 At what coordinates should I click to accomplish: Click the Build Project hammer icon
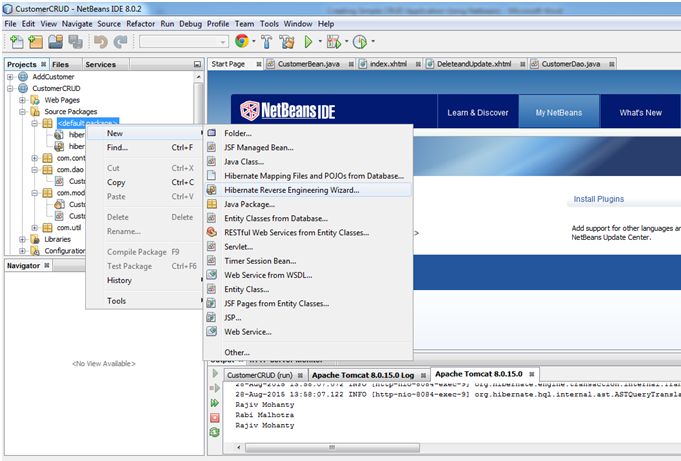tap(266, 42)
